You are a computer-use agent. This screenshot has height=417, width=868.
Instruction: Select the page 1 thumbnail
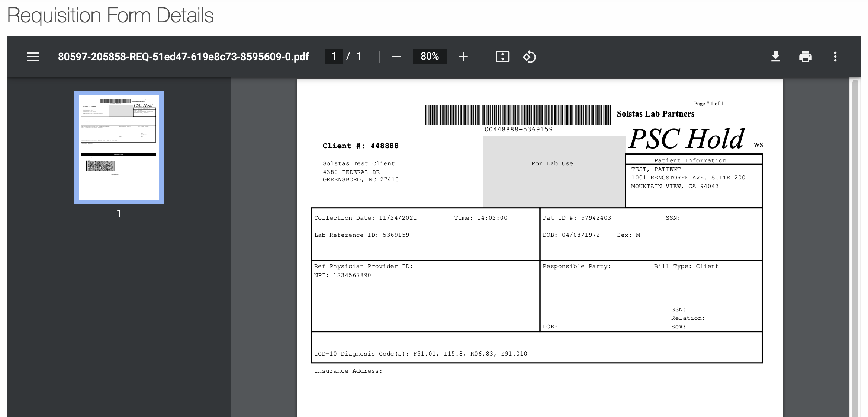click(119, 147)
